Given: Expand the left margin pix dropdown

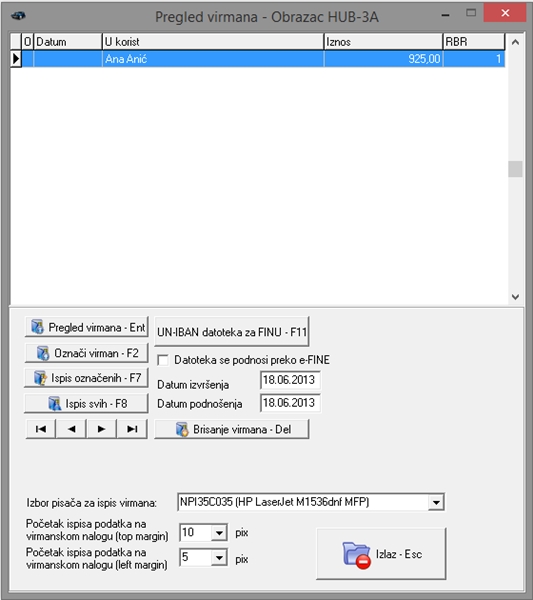Looking at the screenshot, I should [x=219, y=558].
